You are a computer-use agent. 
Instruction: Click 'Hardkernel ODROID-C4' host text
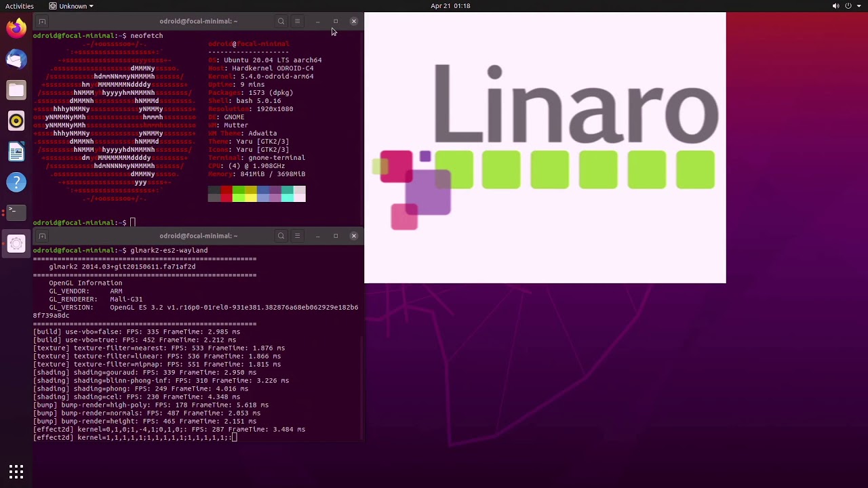pyautogui.click(x=273, y=68)
